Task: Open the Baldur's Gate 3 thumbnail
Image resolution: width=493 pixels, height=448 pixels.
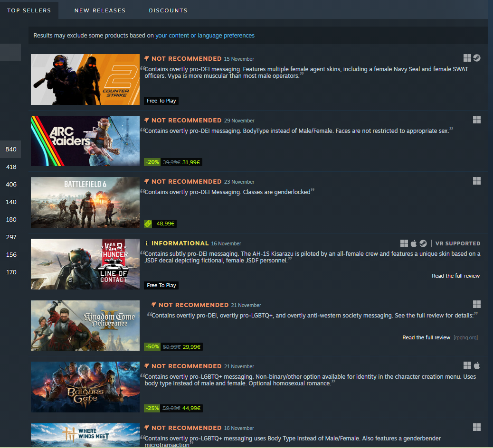Action: [x=85, y=387]
